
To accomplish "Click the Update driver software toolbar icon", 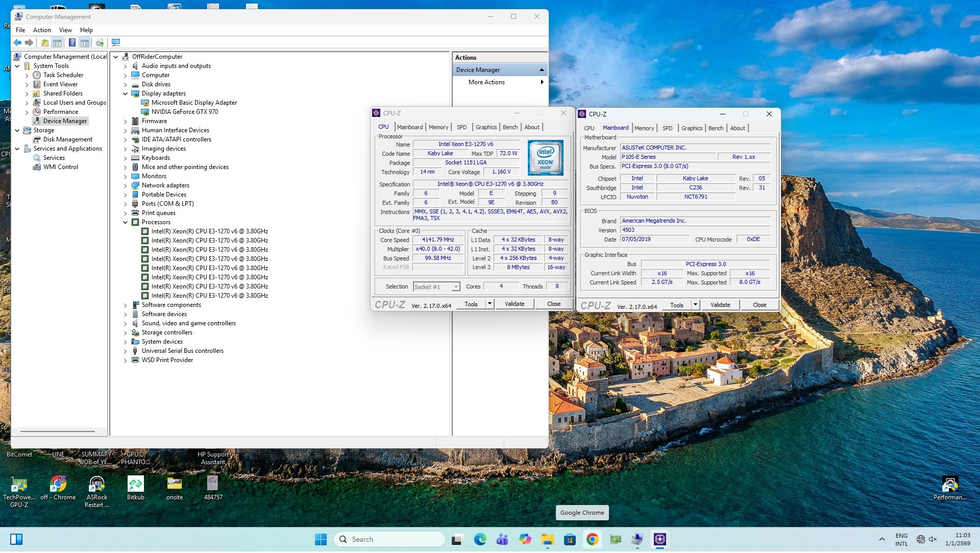I will point(100,43).
